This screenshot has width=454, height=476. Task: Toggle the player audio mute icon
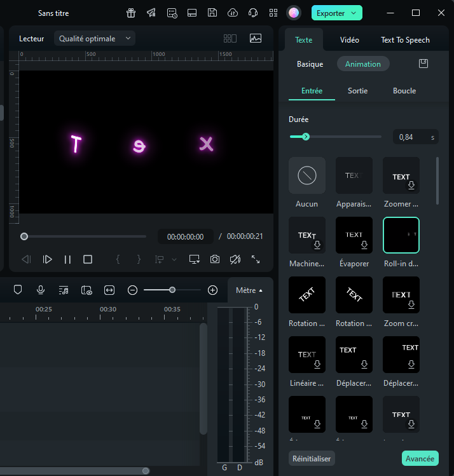click(x=235, y=259)
